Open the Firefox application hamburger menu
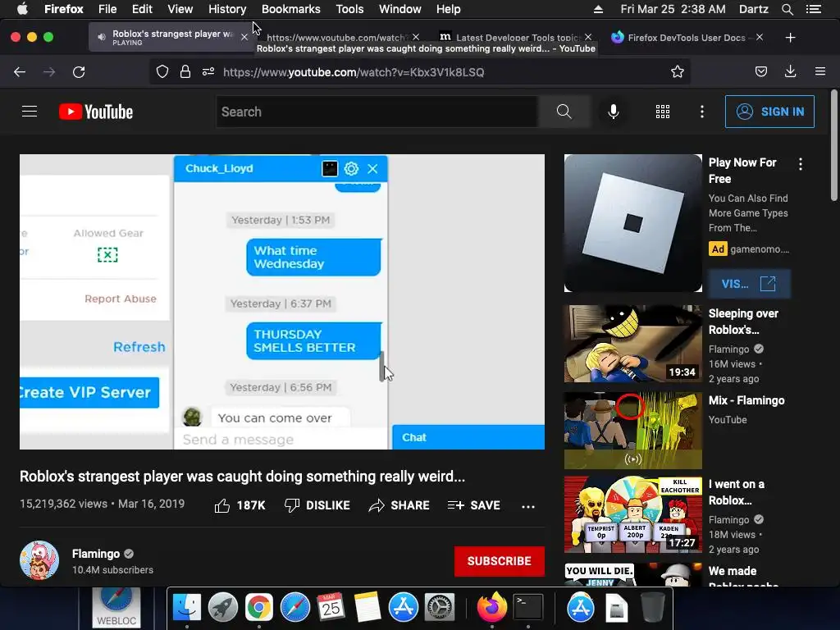Viewport: 840px width, 630px height. coord(820,71)
